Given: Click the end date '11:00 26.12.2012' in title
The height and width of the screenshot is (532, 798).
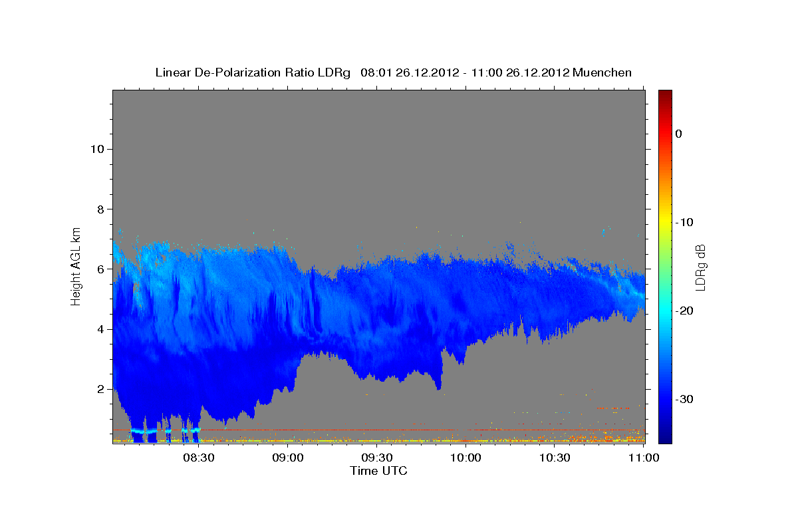Looking at the screenshot, I should [521, 72].
